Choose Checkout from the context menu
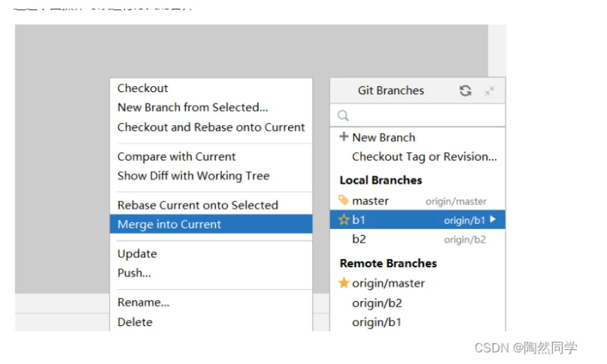The width and height of the screenshot is (607, 364). point(143,88)
